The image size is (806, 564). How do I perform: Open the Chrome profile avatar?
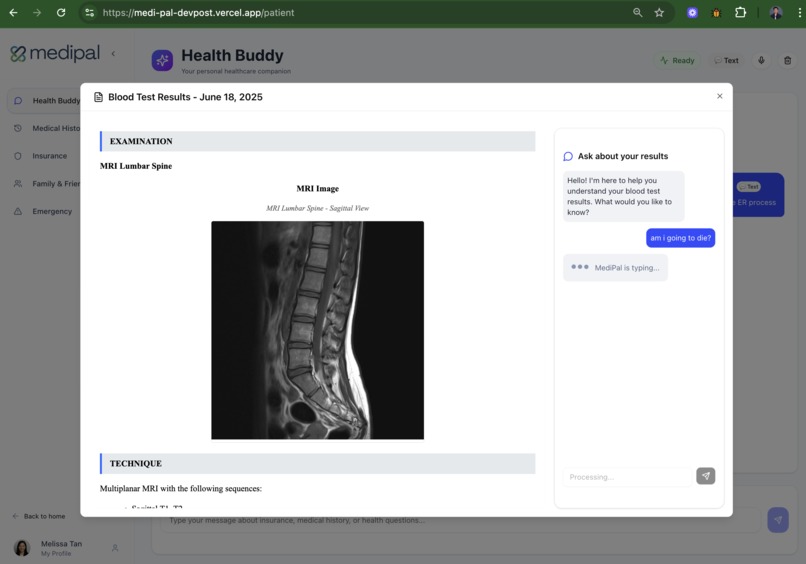pos(776,13)
